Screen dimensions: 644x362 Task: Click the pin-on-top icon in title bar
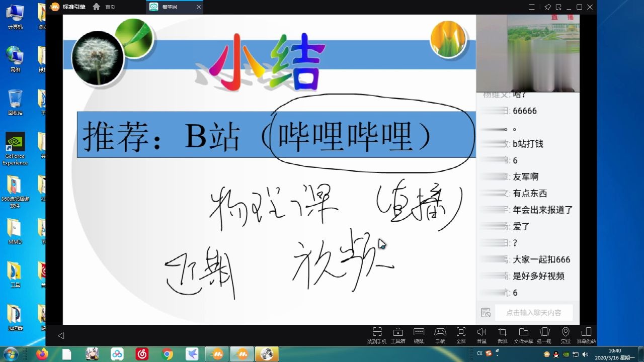[547, 7]
